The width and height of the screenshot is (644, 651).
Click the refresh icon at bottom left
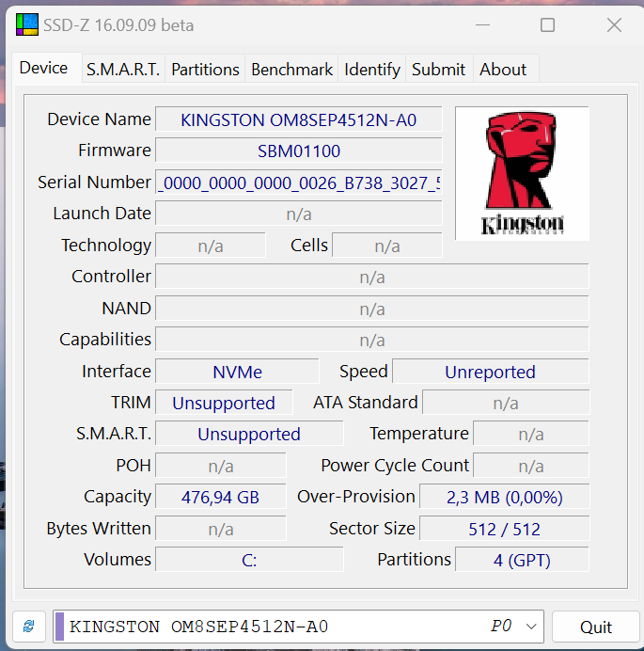tap(28, 627)
